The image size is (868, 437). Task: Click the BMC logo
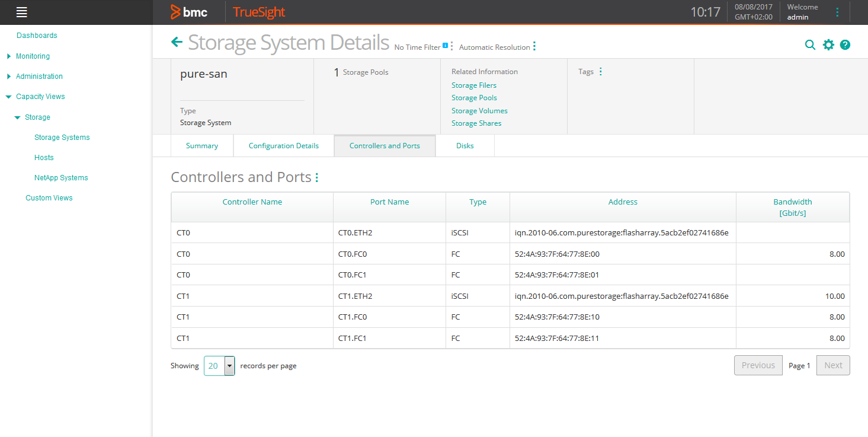(x=188, y=12)
